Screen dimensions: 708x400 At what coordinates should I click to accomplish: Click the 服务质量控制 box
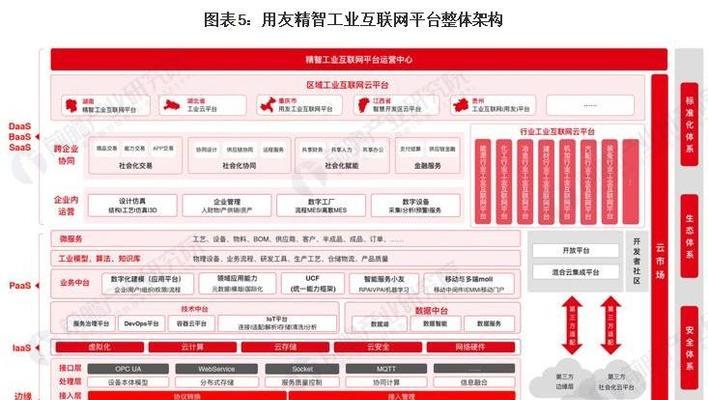302,382
